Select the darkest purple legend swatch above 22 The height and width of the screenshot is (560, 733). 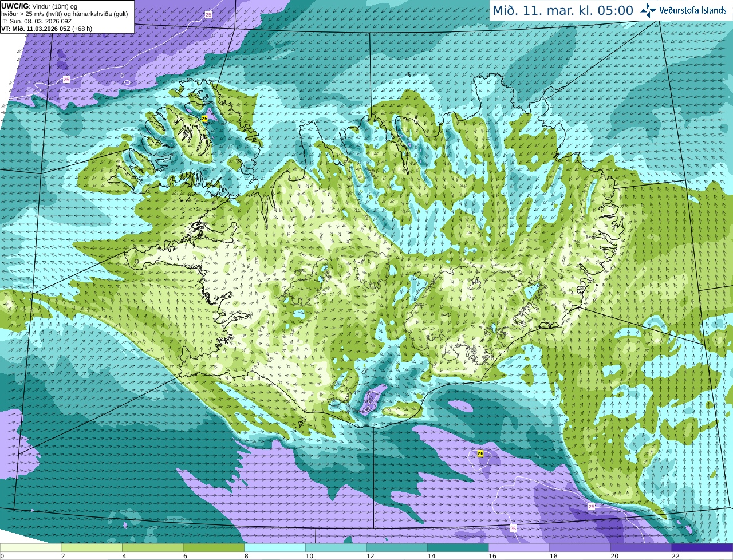point(703,548)
